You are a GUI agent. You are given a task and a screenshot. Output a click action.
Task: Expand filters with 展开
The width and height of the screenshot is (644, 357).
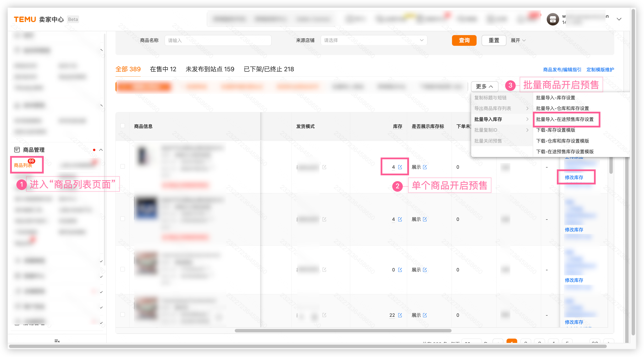518,40
